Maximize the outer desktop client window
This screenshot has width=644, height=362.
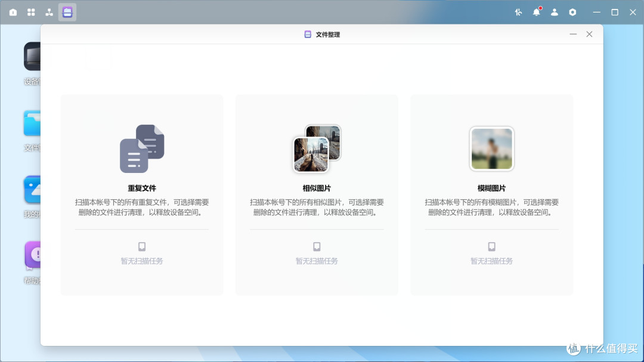coord(615,13)
